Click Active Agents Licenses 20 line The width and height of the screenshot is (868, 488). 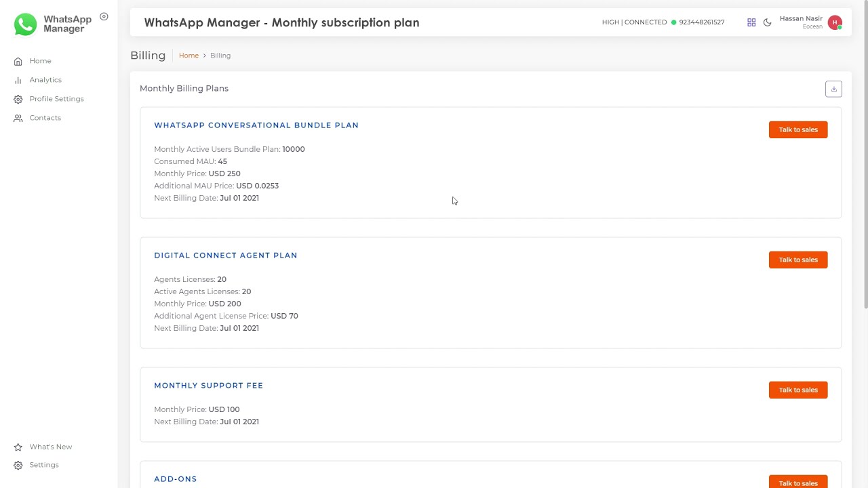coord(202,291)
